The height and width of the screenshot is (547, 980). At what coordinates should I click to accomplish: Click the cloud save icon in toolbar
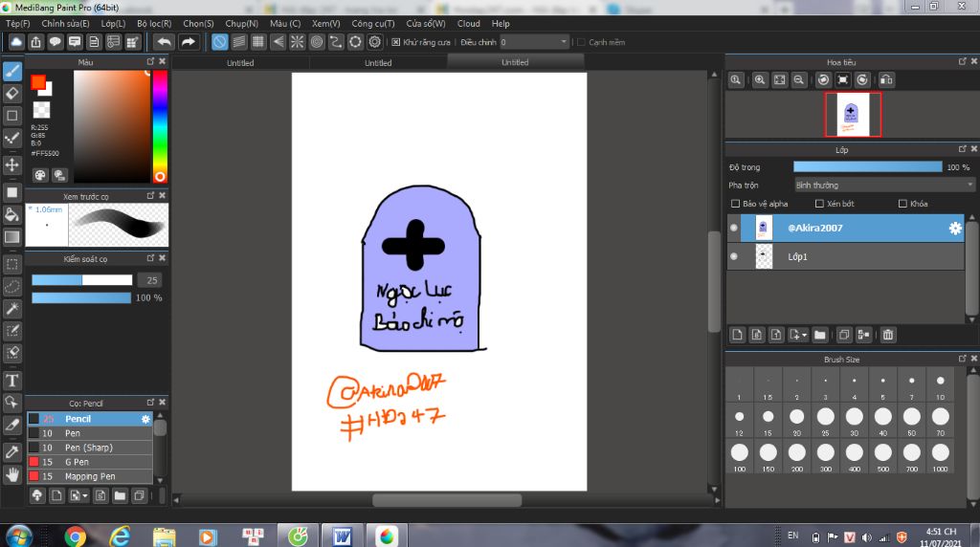point(16,42)
